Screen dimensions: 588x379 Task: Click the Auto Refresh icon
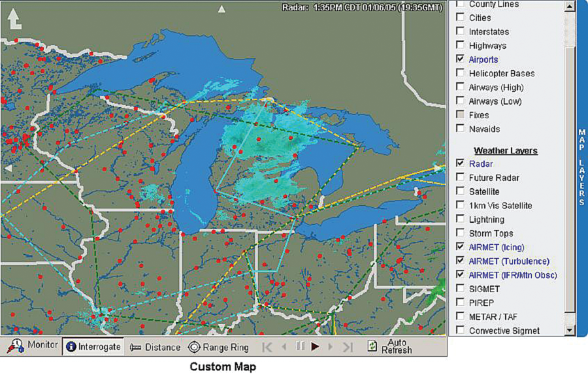(372, 346)
